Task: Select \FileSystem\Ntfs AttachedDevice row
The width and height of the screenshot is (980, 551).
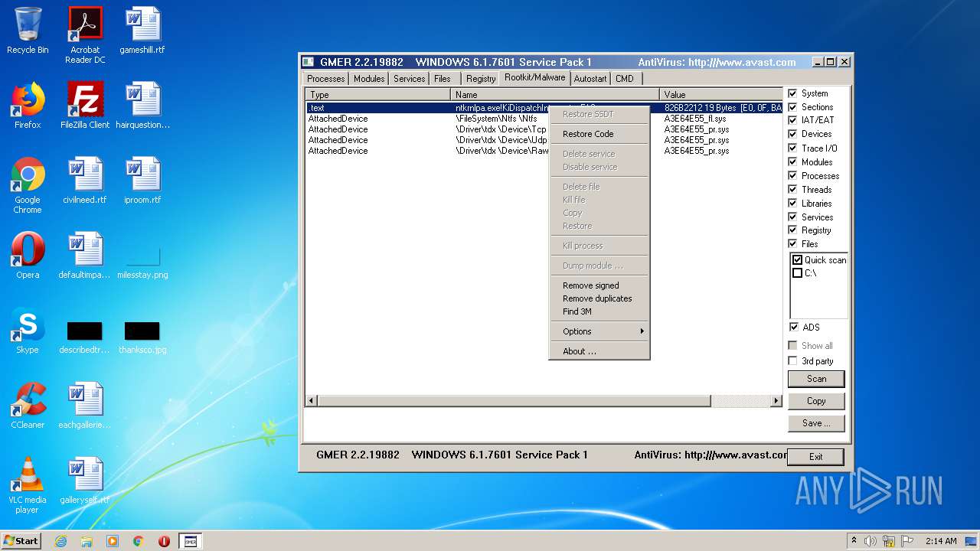Action: (x=544, y=119)
